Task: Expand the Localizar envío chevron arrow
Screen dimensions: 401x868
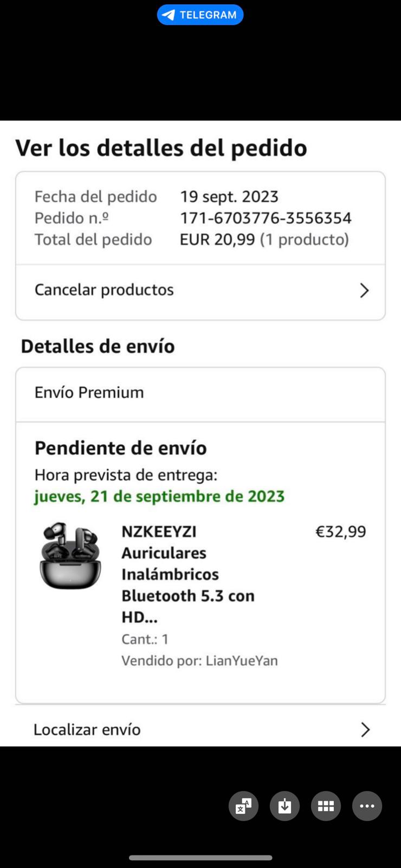Action: (365, 730)
